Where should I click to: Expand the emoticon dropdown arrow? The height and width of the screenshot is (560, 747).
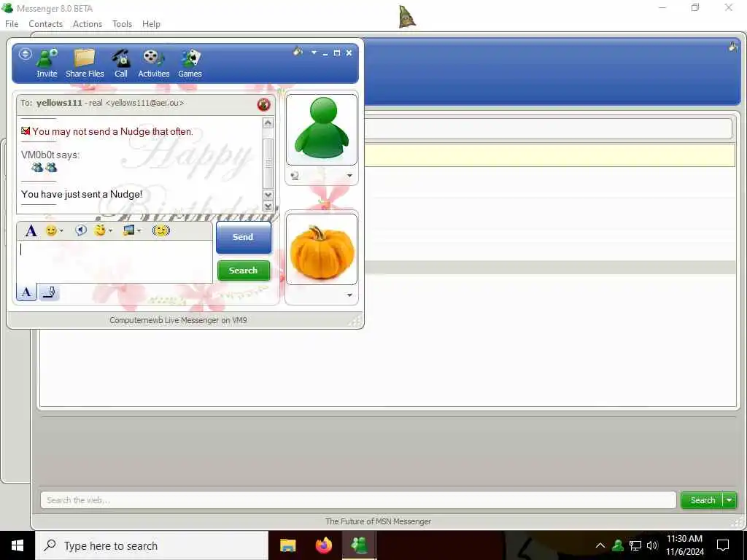[x=61, y=231]
